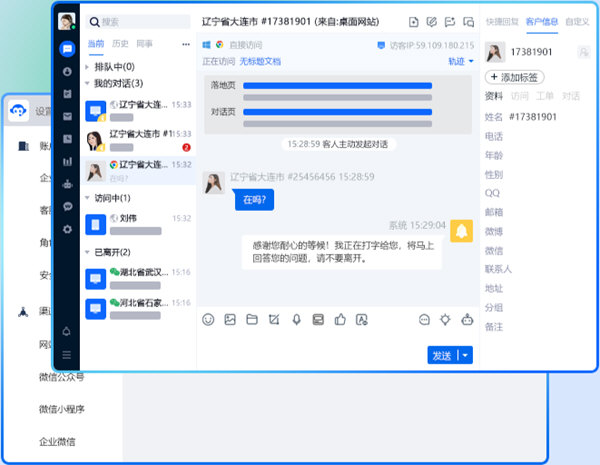
Task: Click the 访客IP:59.109.180.215 text
Action: 432,46
